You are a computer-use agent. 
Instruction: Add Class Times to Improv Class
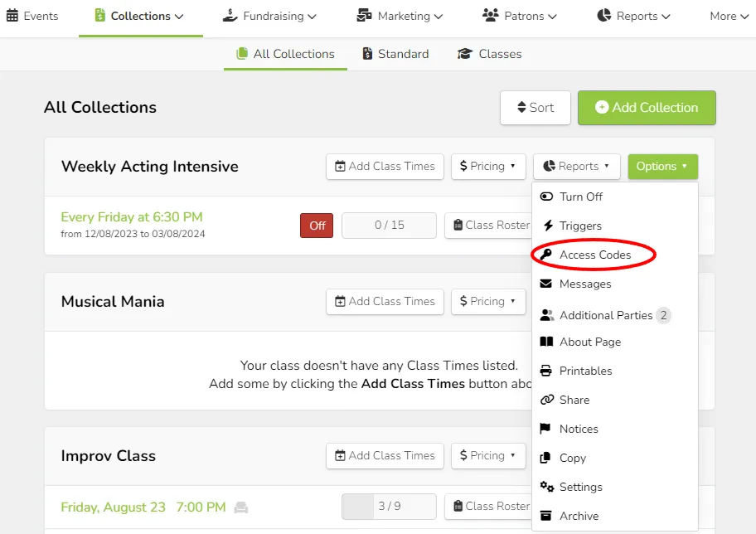click(x=385, y=456)
